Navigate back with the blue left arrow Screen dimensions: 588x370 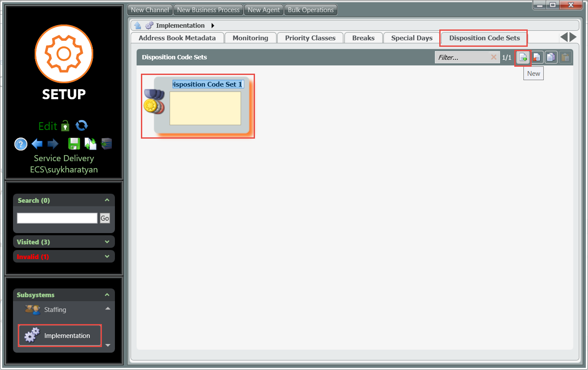(x=37, y=144)
